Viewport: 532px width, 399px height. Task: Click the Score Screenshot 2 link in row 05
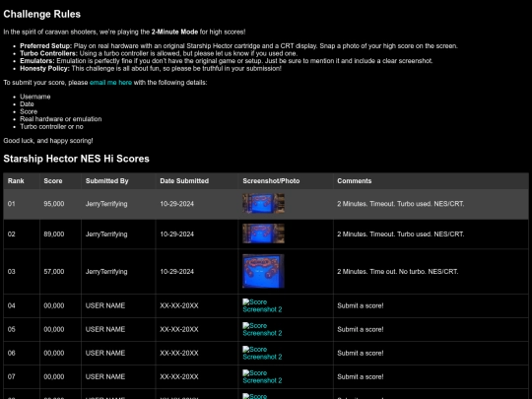point(262,329)
